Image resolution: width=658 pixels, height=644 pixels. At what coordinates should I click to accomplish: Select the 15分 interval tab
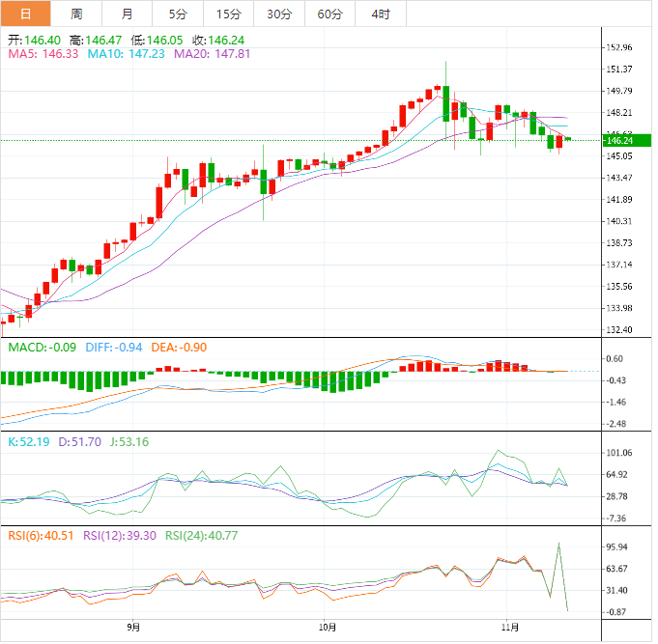(x=228, y=14)
